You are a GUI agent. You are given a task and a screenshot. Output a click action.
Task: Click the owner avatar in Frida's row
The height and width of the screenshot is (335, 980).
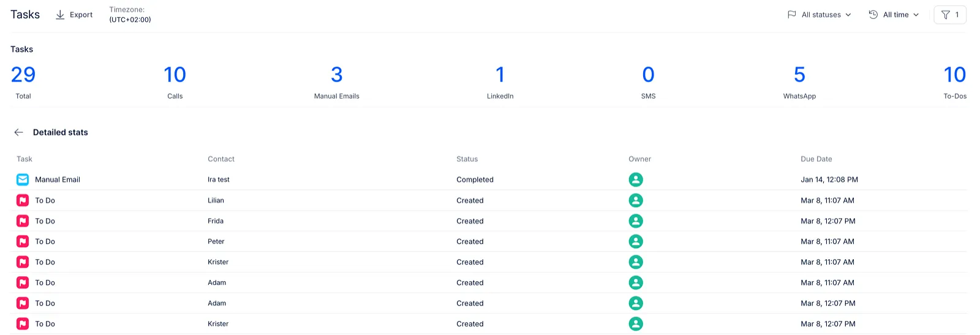636,221
